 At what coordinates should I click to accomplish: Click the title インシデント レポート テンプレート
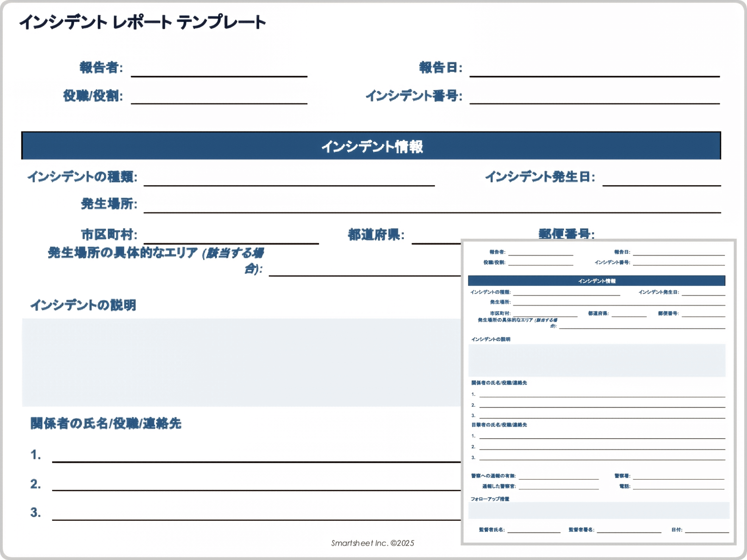click(142, 22)
